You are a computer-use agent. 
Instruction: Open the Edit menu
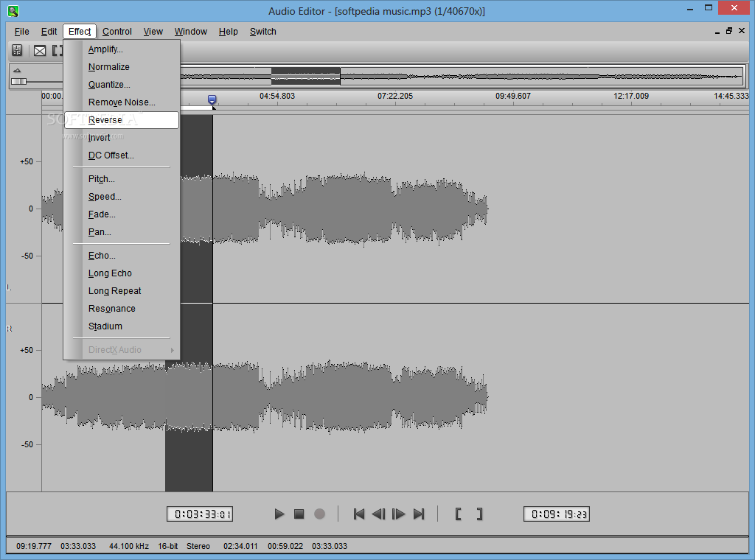click(x=49, y=31)
